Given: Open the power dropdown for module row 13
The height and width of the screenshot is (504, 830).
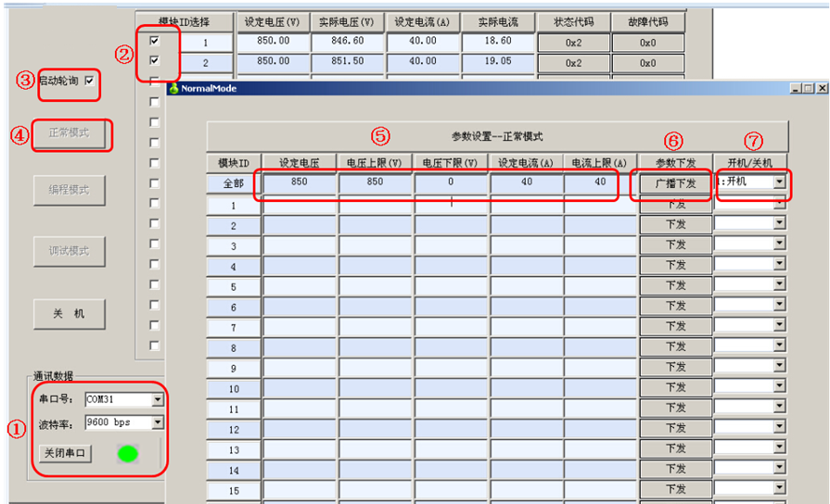Looking at the screenshot, I should coord(779,447).
